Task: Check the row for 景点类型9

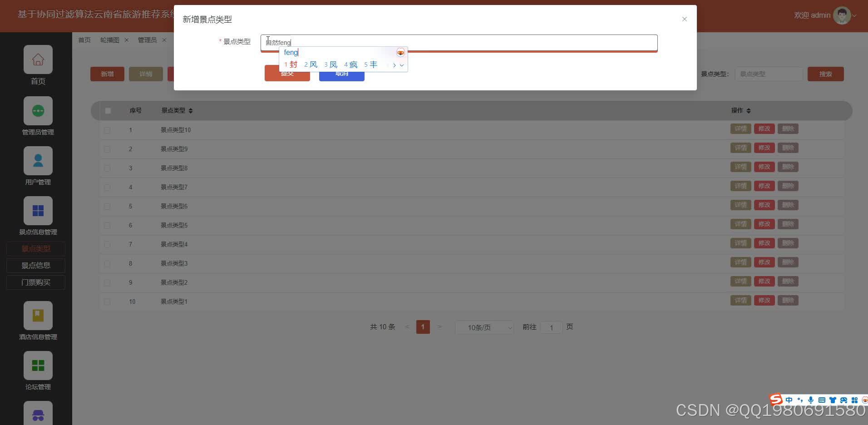Action: click(x=107, y=149)
